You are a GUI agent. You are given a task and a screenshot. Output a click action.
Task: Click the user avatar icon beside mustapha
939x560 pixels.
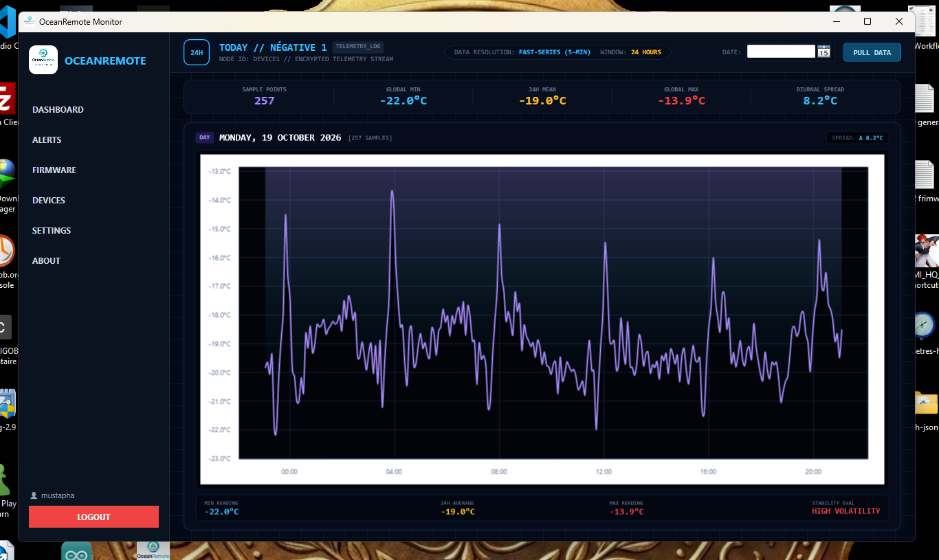point(34,495)
